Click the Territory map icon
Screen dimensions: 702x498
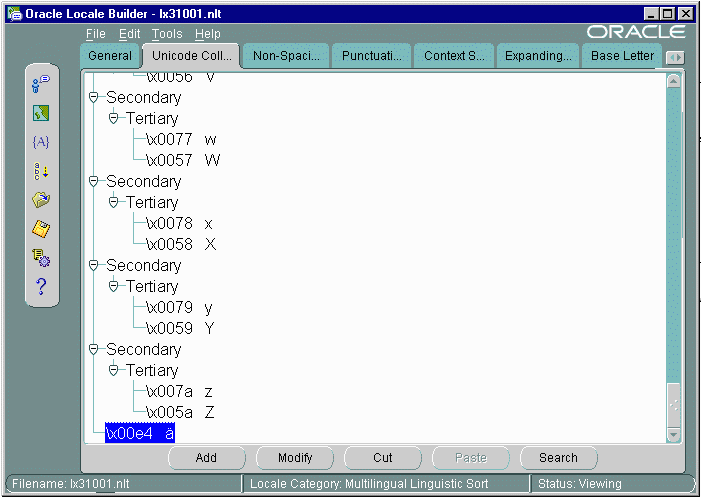point(41,114)
